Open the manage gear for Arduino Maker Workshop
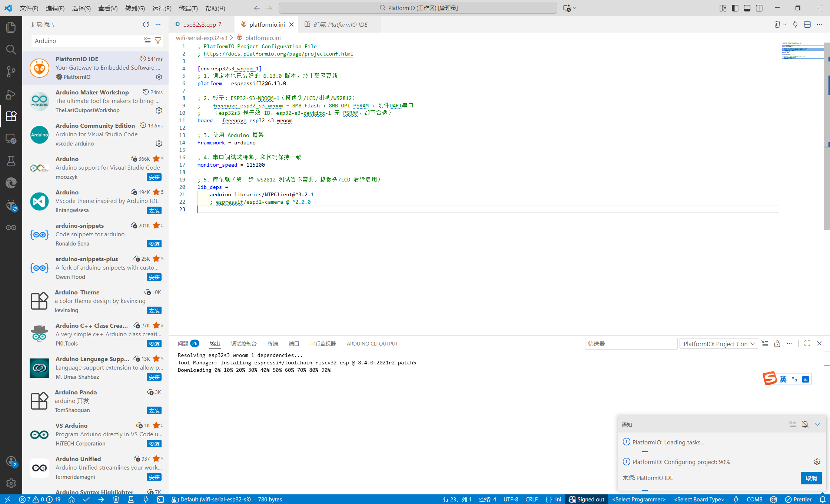This screenshot has height=504, width=830. tap(159, 110)
